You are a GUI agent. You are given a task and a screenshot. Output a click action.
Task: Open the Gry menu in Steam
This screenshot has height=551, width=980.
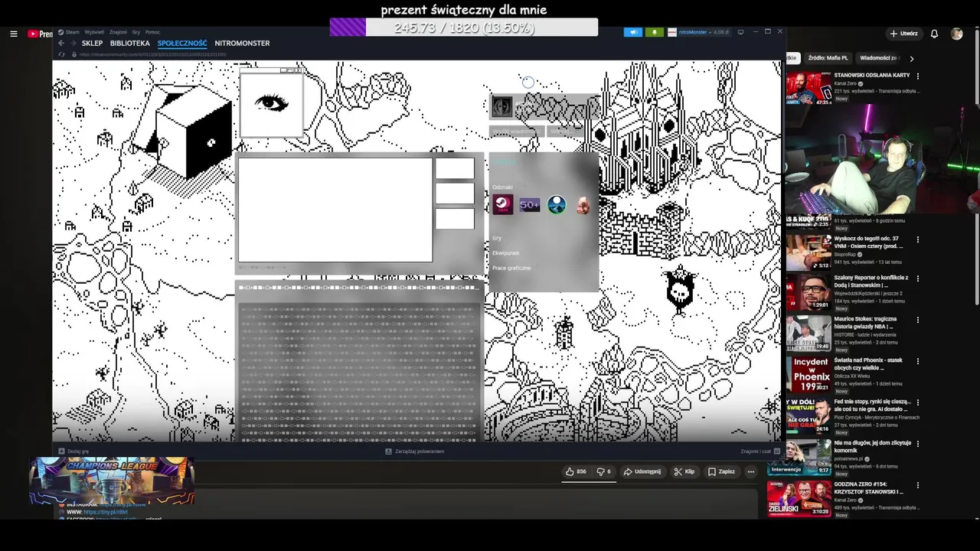[136, 32]
